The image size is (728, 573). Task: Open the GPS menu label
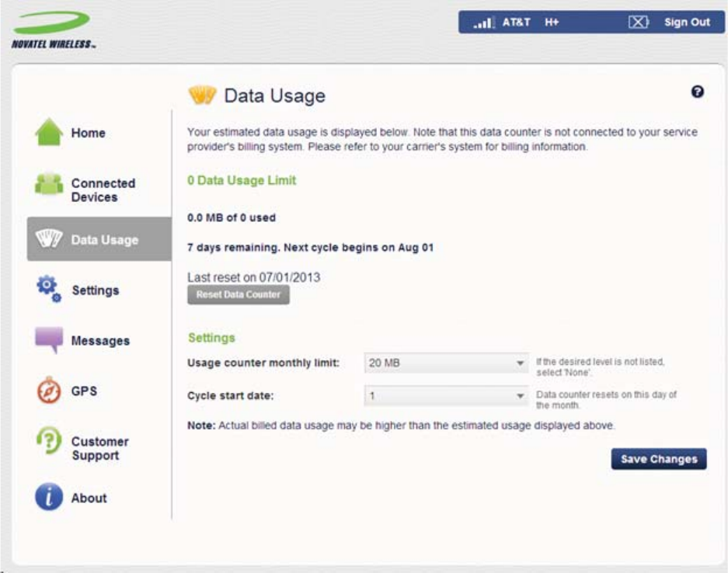(x=84, y=391)
